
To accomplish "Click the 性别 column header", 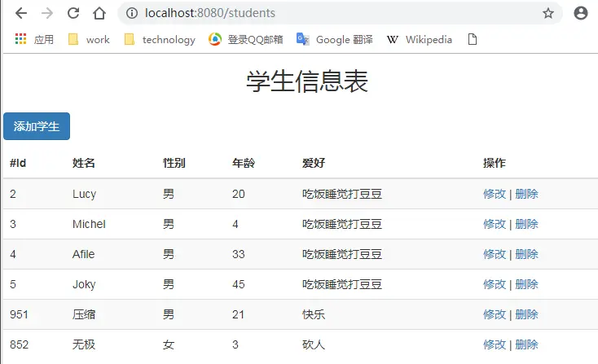I will (174, 163).
